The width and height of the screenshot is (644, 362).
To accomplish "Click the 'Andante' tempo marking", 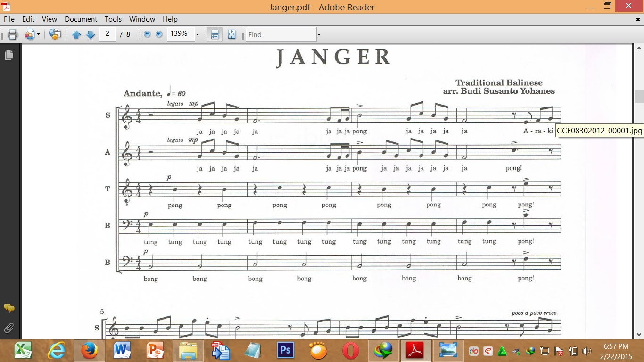I will (142, 93).
